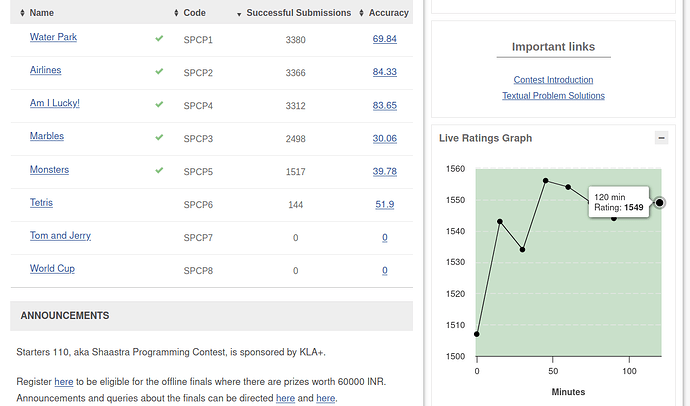Click the accuracy 0 link for World Cup
This screenshot has width=690, height=406.
(x=385, y=271)
